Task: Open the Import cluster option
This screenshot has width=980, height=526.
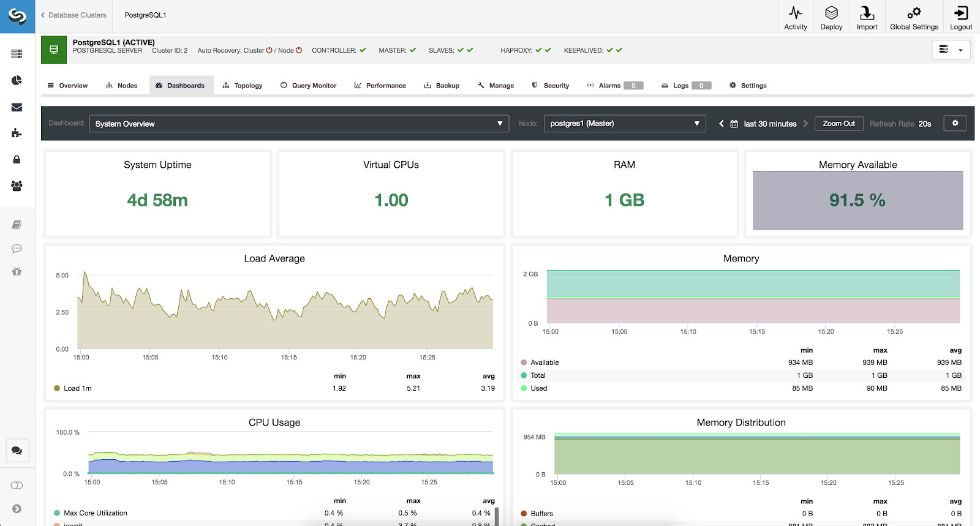Action: (x=867, y=17)
